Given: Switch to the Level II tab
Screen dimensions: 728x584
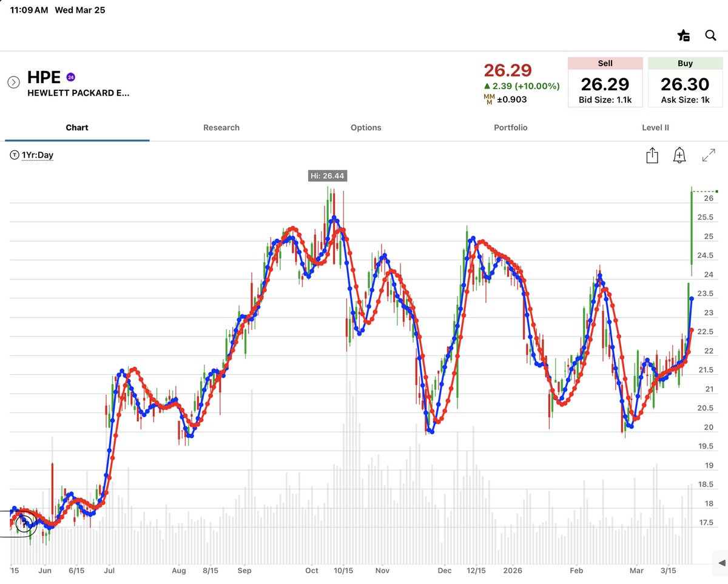Looking at the screenshot, I should [655, 127].
